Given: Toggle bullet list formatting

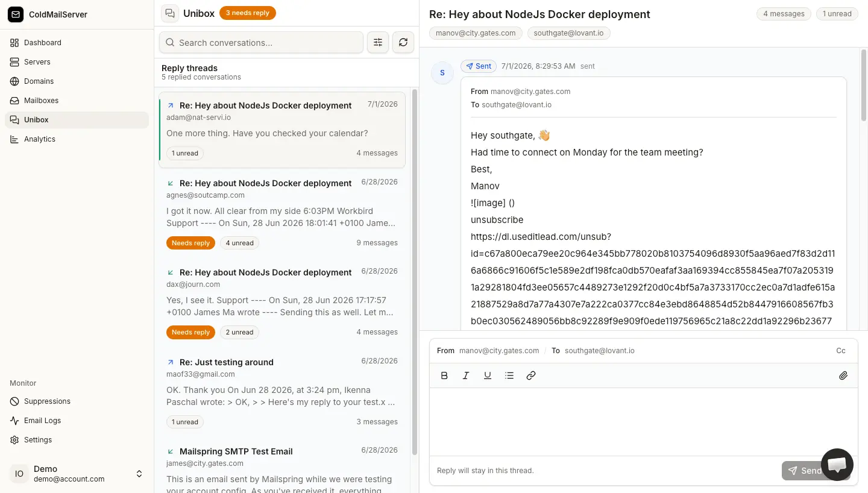Looking at the screenshot, I should point(509,375).
